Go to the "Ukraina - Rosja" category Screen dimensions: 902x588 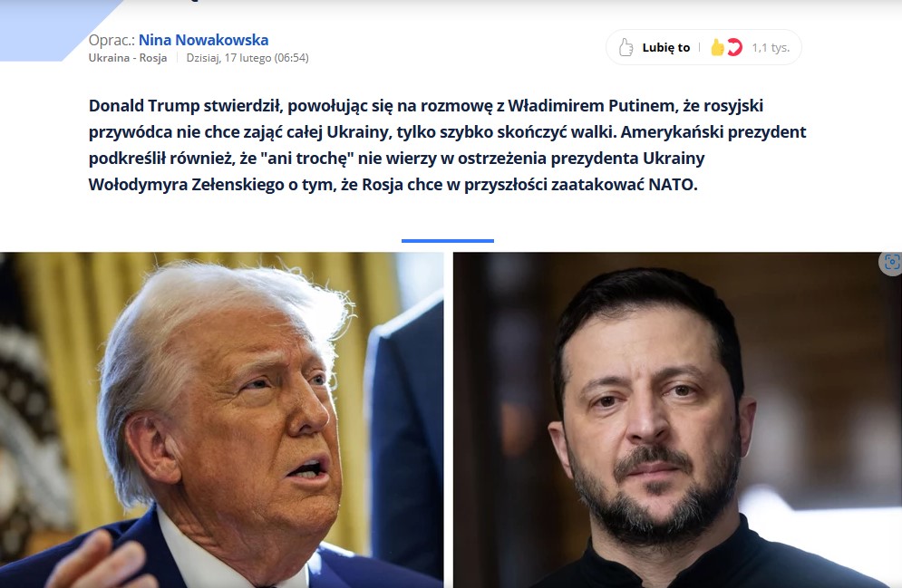click(128, 57)
